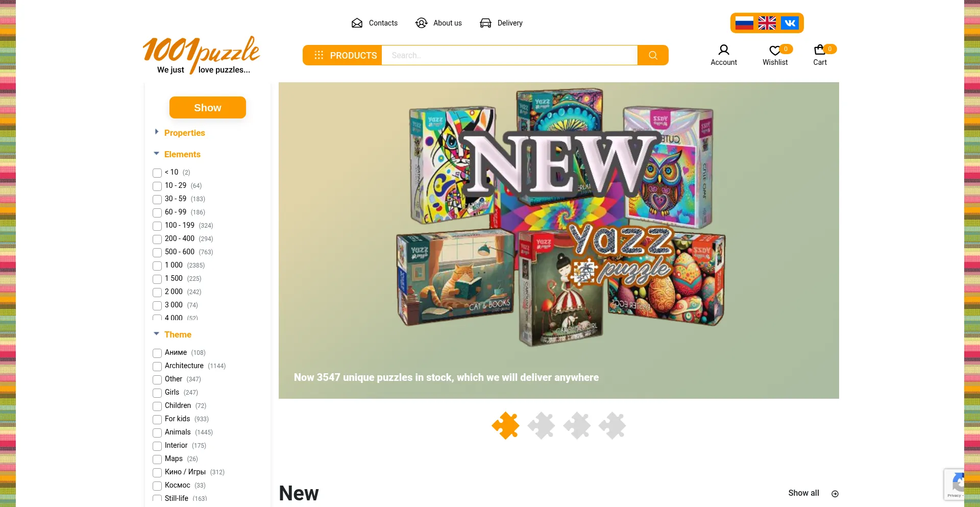Open the VK social network icon
This screenshot has width=980, height=507.
click(x=790, y=23)
